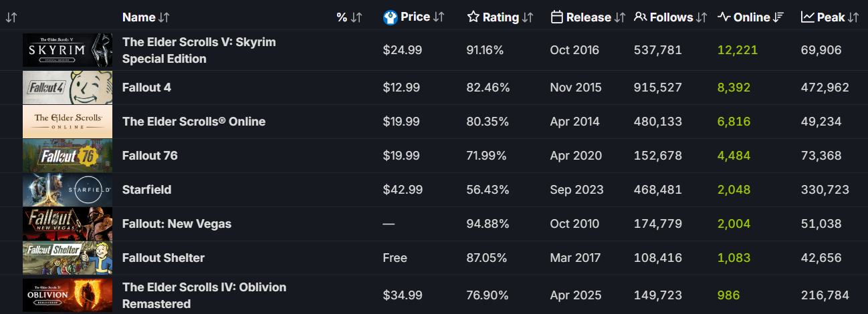Screen dimensions: 868x314
Task: Click the Online pulse icon
Action: pyautogui.click(x=724, y=17)
